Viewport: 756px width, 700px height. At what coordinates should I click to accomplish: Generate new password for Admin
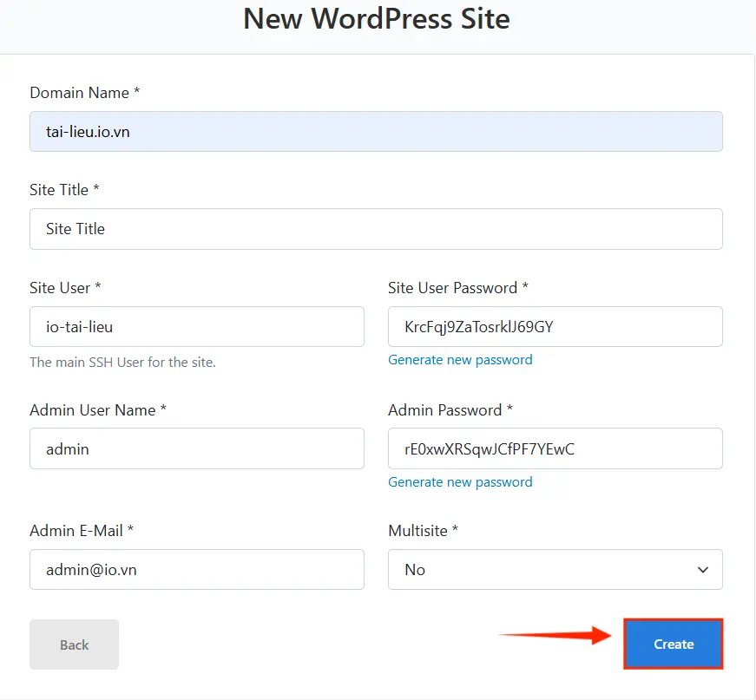460,481
